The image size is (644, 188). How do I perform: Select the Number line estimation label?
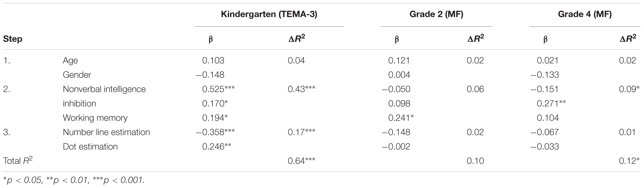tap(106, 132)
